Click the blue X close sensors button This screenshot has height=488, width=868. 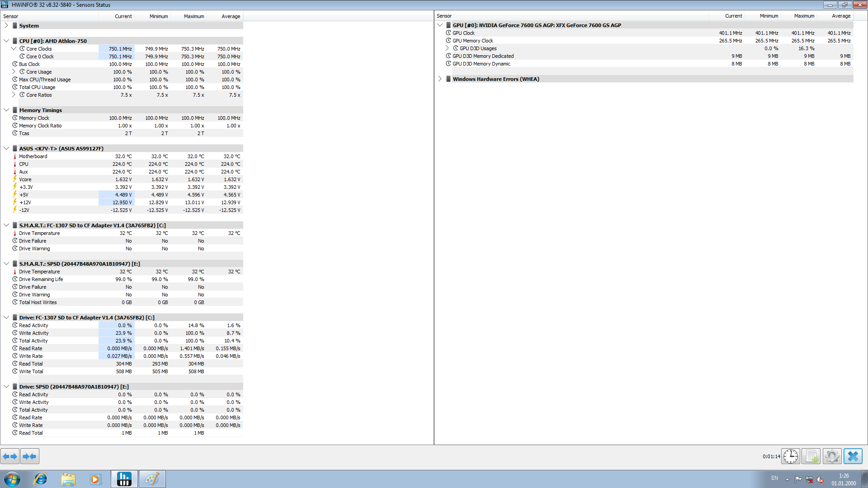click(x=853, y=456)
